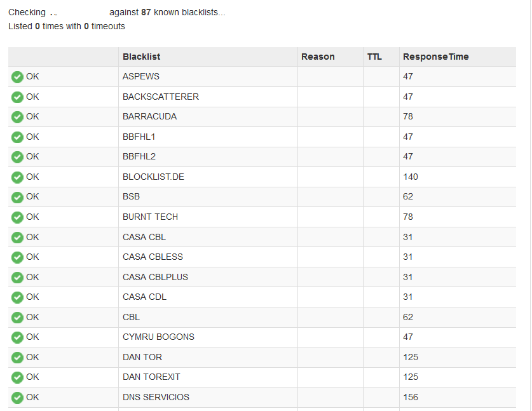532x411 pixels.
Task: Click the CASA CDL row name
Action: 144,297
